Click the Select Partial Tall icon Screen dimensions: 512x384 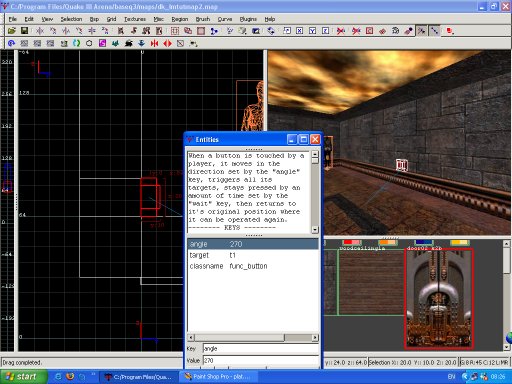pos(146,31)
